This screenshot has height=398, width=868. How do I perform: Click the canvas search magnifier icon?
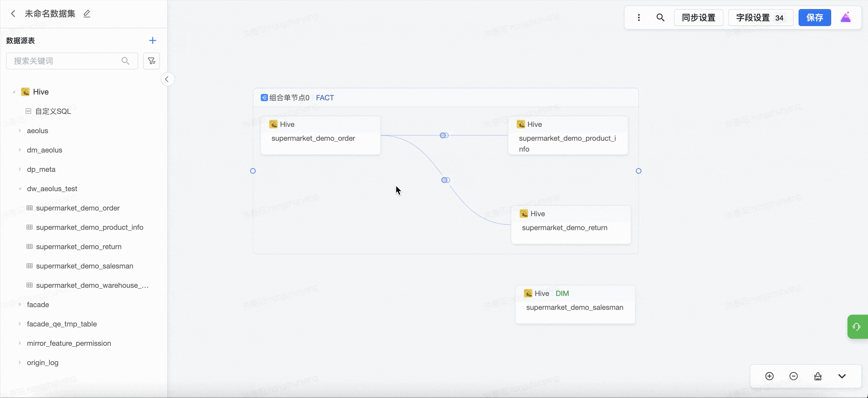pyautogui.click(x=660, y=18)
